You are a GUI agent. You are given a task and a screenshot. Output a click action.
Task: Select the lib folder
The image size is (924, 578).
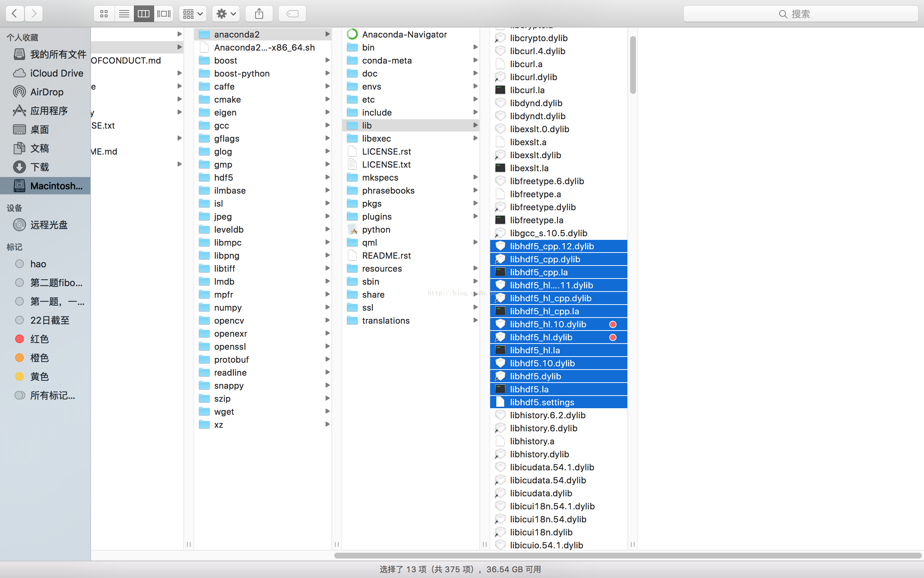point(410,125)
